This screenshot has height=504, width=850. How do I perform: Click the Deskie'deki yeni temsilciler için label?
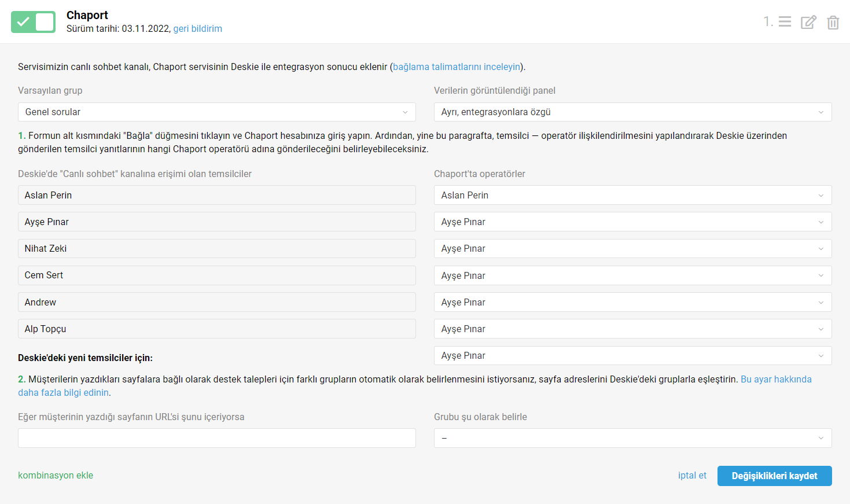pyautogui.click(x=85, y=358)
